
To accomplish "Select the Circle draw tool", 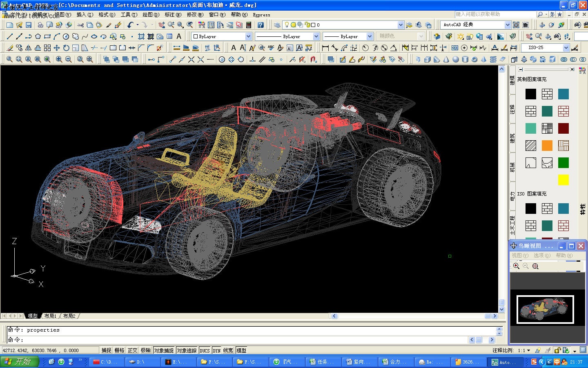I will pos(66,36).
